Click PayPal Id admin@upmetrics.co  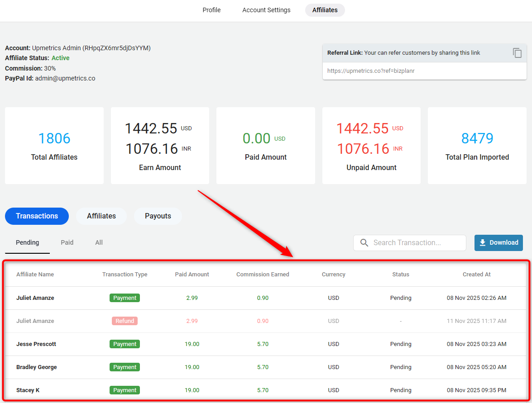(50, 78)
